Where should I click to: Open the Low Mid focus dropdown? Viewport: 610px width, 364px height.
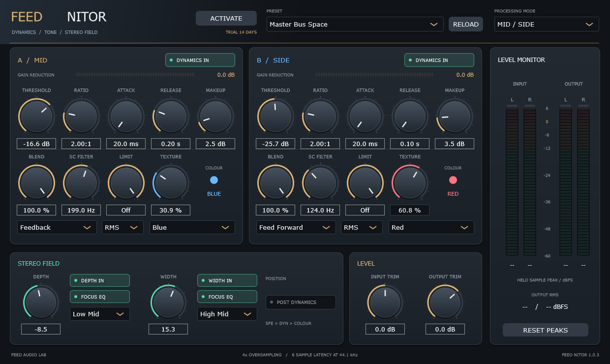(100, 314)
